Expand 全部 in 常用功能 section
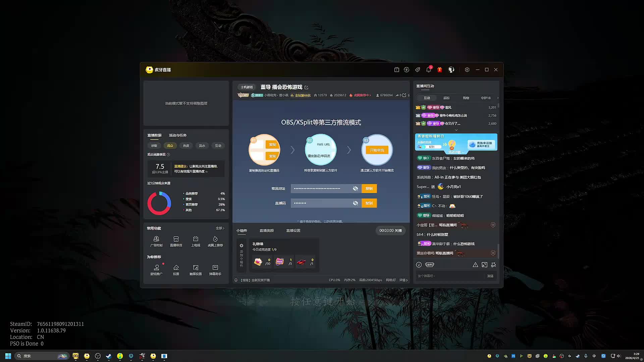Screen dimensions: 644x362 [x=220, y=228]
